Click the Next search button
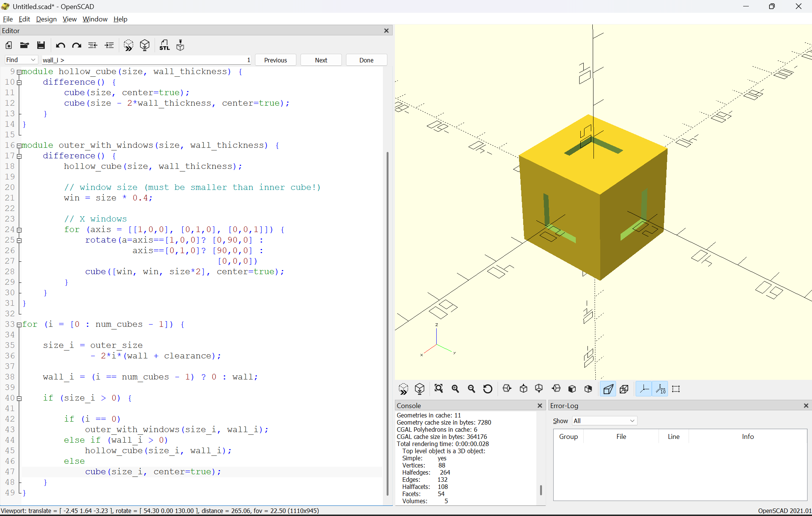Viewport: 812px width, 516px height. click(321, 60)
